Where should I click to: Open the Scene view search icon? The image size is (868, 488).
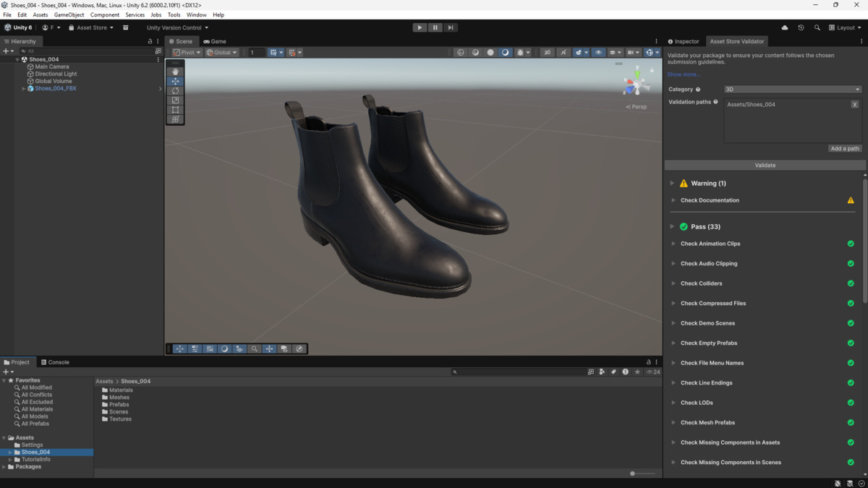tap(255, 349)
